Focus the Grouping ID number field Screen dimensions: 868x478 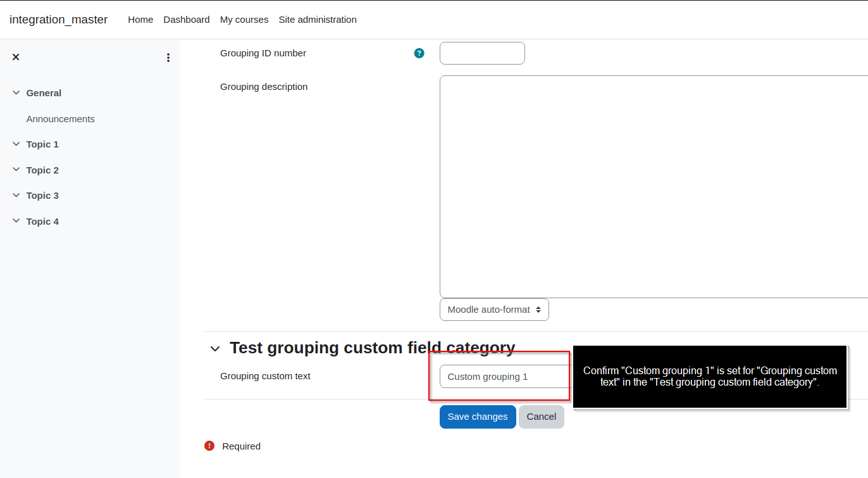point(482,53)
